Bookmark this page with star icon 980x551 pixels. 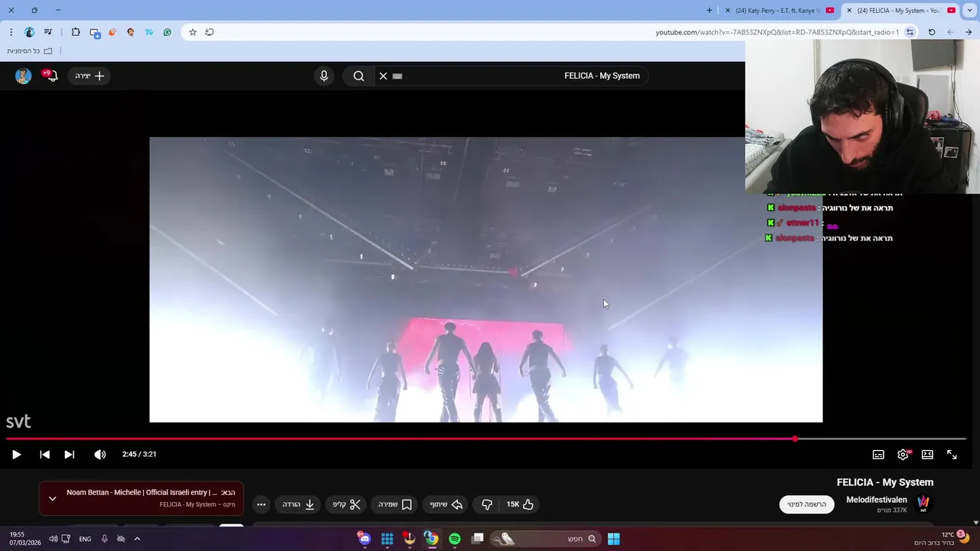pyautogui.click(x=193, y=32)
